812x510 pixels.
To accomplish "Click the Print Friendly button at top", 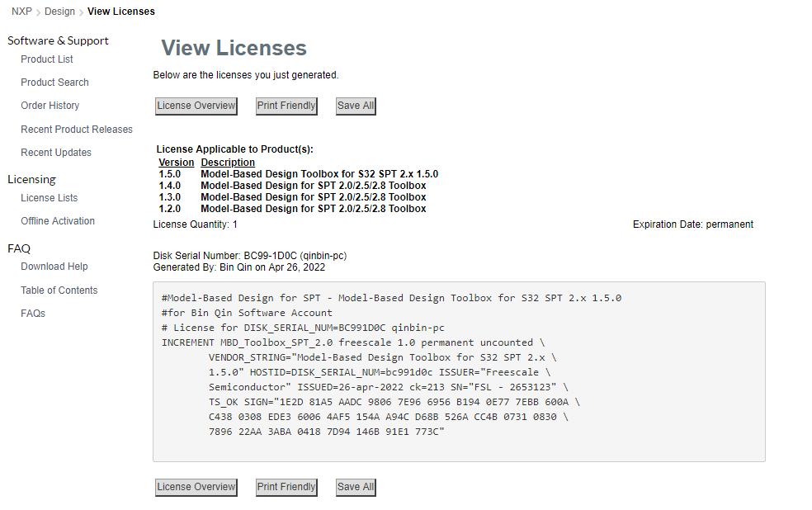I will [x=286, y=106].
